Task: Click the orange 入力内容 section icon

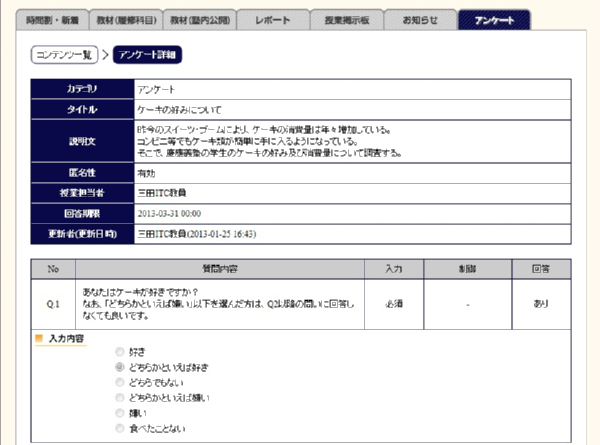Action: [x=40, y=339]
